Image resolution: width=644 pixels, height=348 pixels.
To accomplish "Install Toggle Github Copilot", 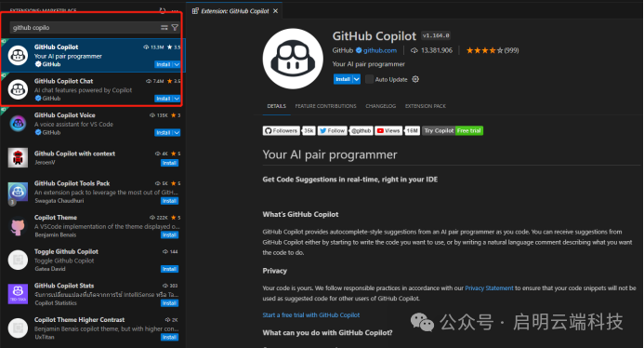I will coord(169,269).
